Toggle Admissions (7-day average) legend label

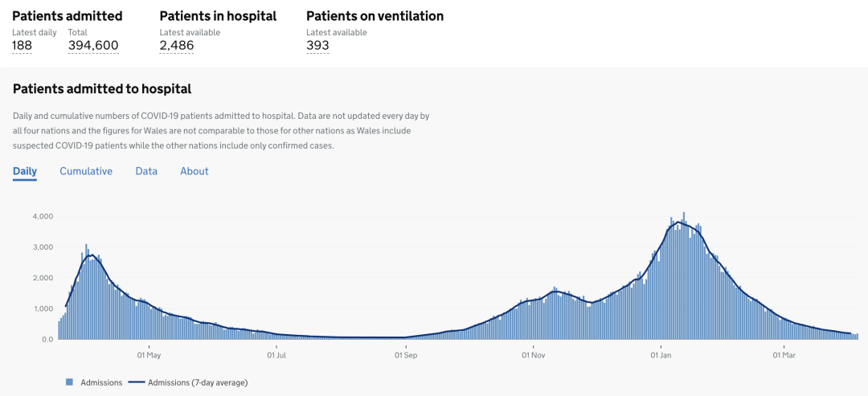[x=198, y=382]
